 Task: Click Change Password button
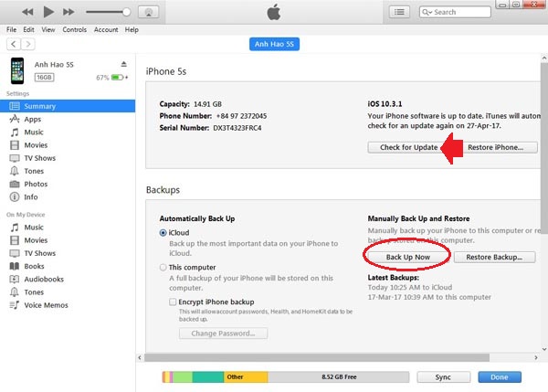tap(224, 334)
